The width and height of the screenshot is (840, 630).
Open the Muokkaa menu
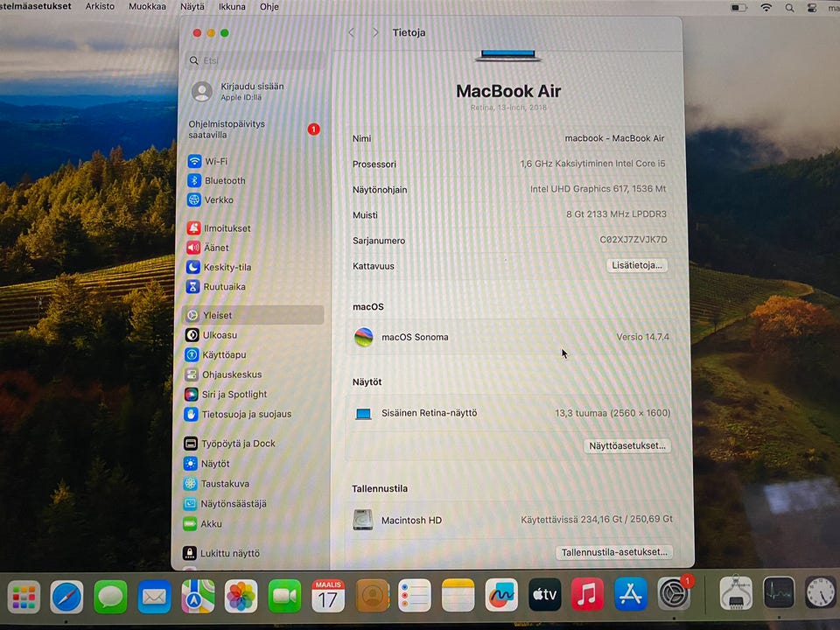point(147,6)
